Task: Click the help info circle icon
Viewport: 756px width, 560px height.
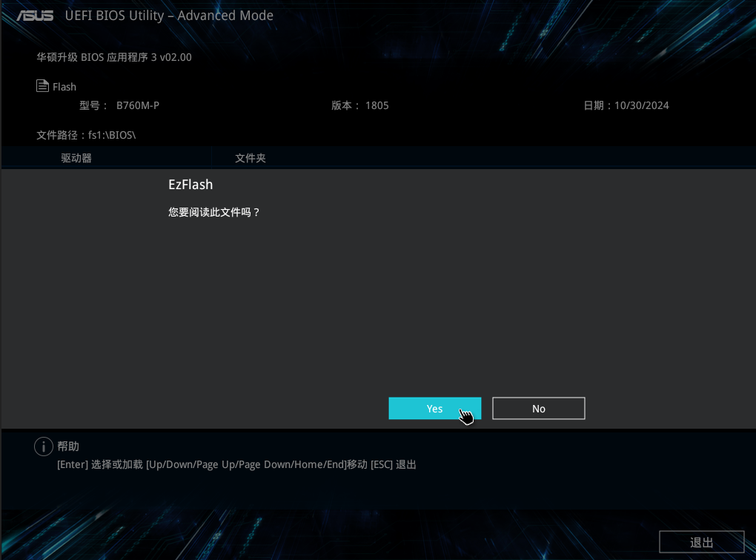Action: pos(44,447)
